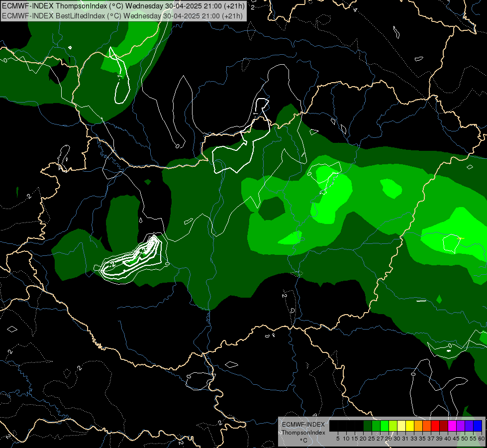Viewport: 487px width, 448px height.
Task: Click the magenta 40–45 legend swatch
Action: coord(452,426)
